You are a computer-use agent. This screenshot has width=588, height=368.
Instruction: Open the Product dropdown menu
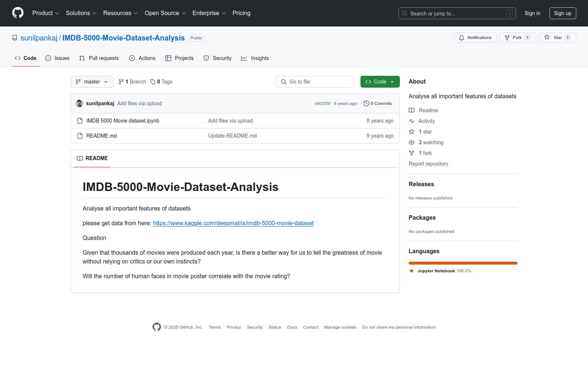46,13
